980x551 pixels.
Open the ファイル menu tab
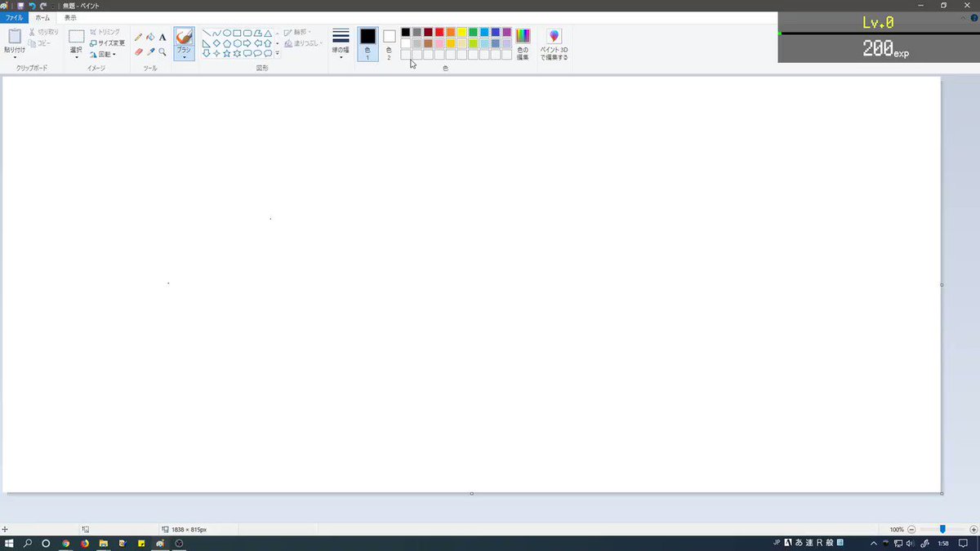point(14,17)
